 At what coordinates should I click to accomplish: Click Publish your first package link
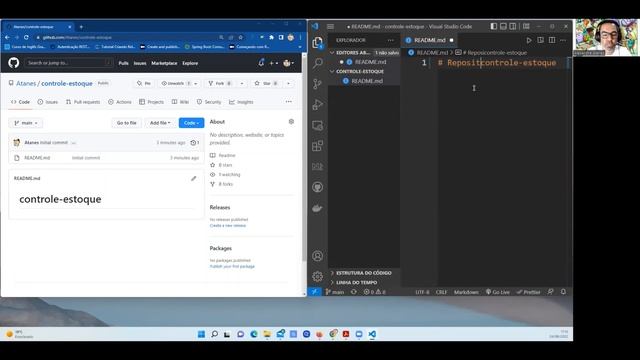coord(232,266)
